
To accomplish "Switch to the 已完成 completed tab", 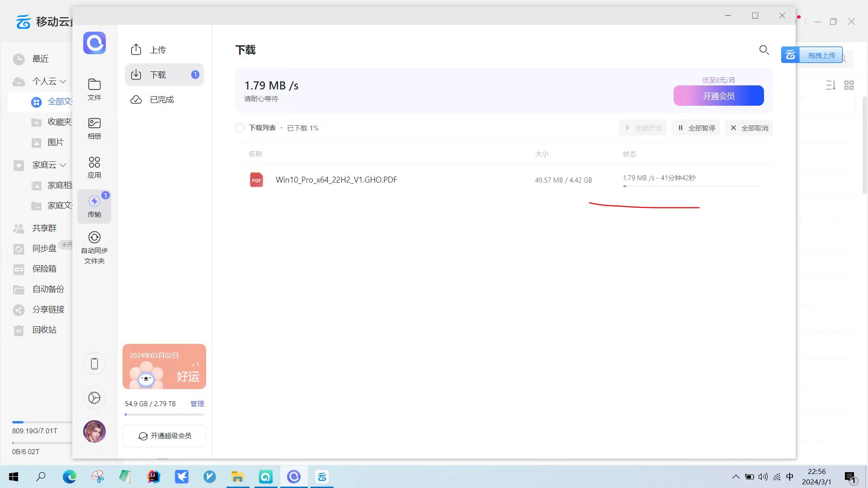I will [164, 99].
